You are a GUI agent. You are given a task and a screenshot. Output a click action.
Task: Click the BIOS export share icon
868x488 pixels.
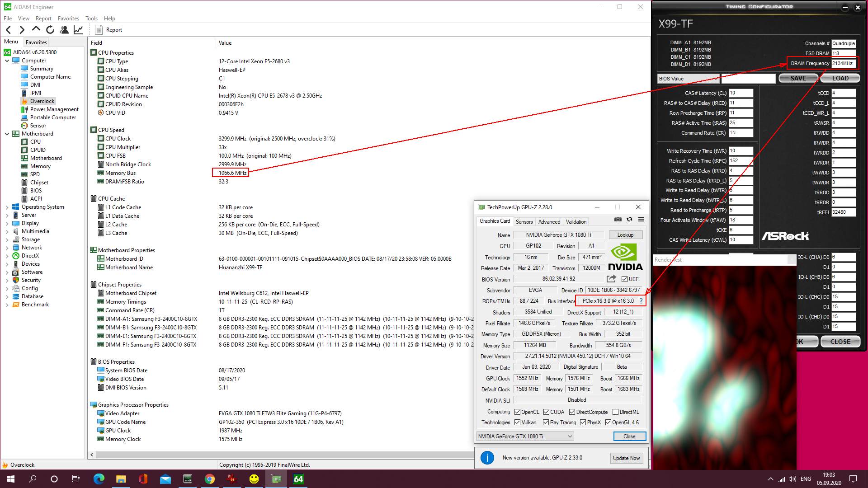click(611, 279)
